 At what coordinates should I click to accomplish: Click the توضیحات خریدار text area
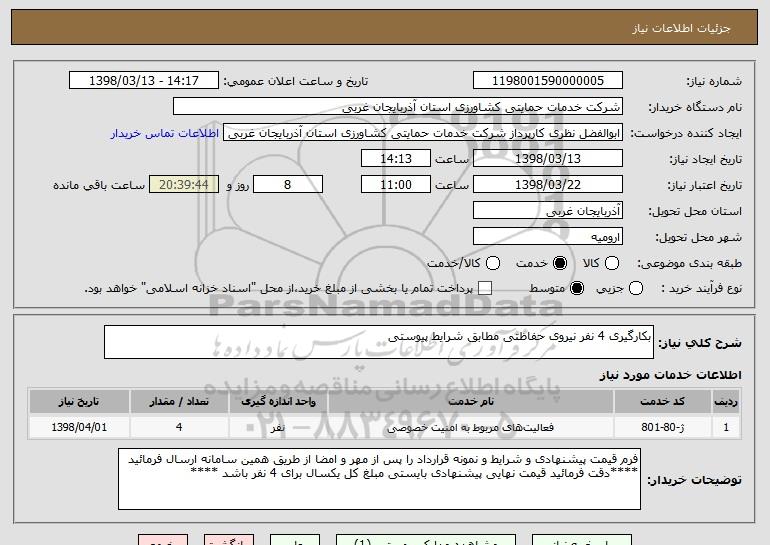[x=379, y=479]
